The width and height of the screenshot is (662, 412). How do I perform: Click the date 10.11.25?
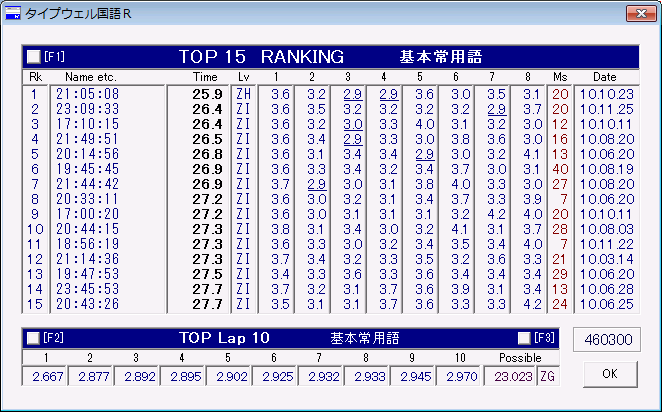607,109
